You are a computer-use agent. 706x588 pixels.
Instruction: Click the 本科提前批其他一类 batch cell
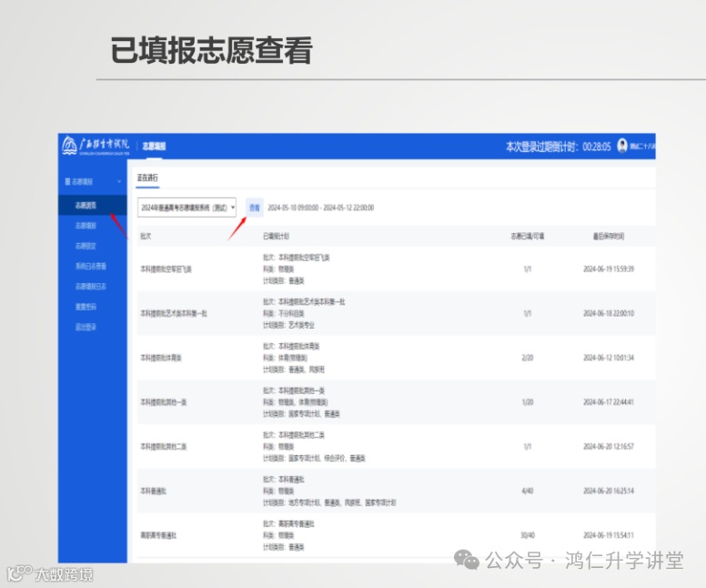click(x=163, y=402)
